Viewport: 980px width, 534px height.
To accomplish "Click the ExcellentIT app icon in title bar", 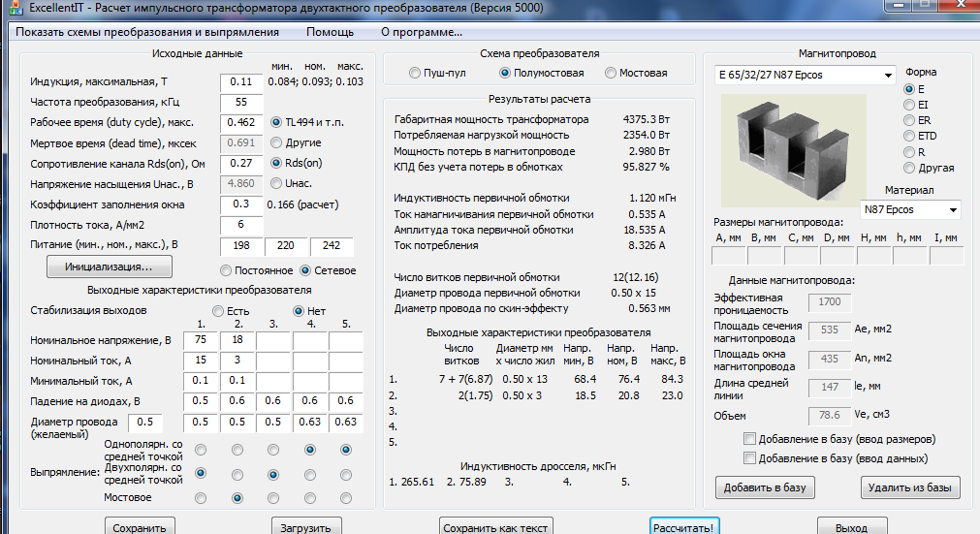I will coord(16,8).
